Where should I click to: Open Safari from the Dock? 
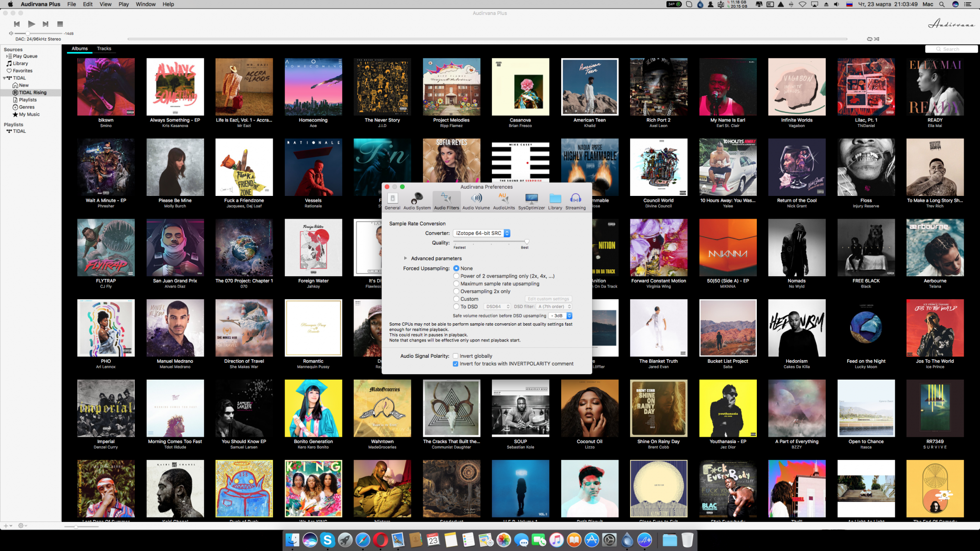click(x=363, y=540)
